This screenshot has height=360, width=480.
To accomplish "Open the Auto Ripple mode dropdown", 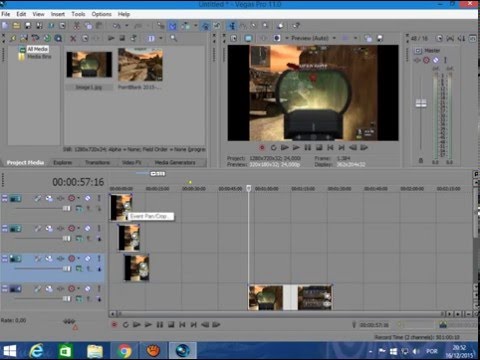I will 196,26.
